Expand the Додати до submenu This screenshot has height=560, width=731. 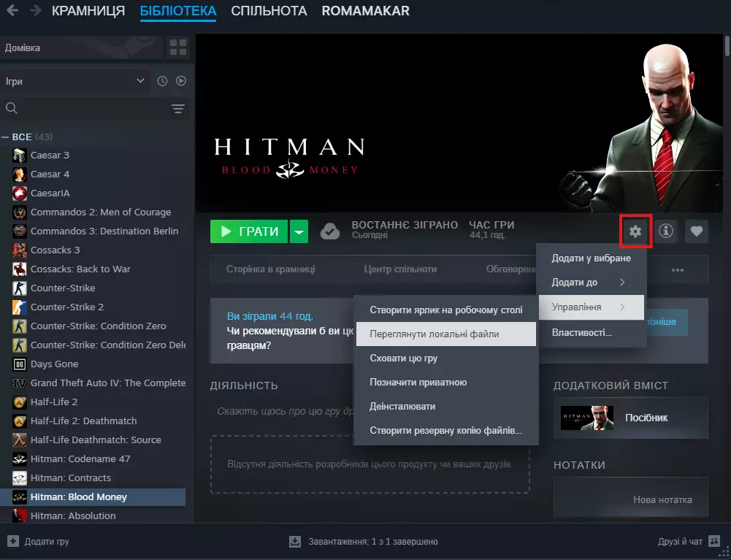pos(592,282)
